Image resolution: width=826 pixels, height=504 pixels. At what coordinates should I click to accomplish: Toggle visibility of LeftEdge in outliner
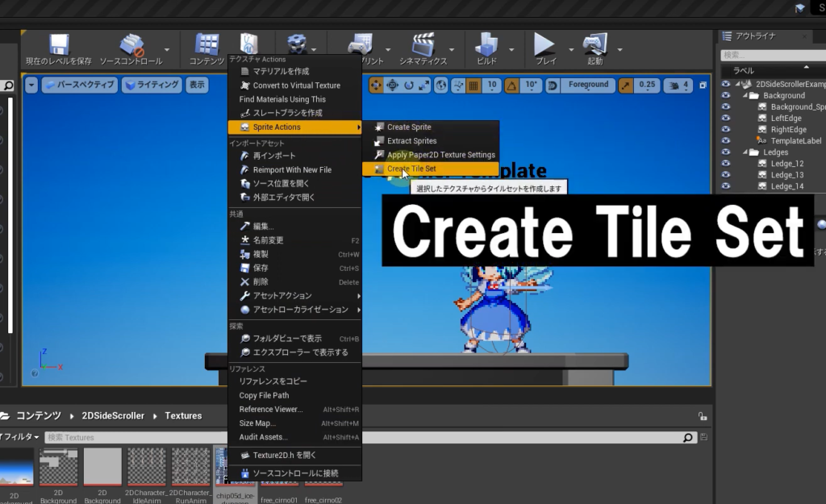tap(726, 118)
